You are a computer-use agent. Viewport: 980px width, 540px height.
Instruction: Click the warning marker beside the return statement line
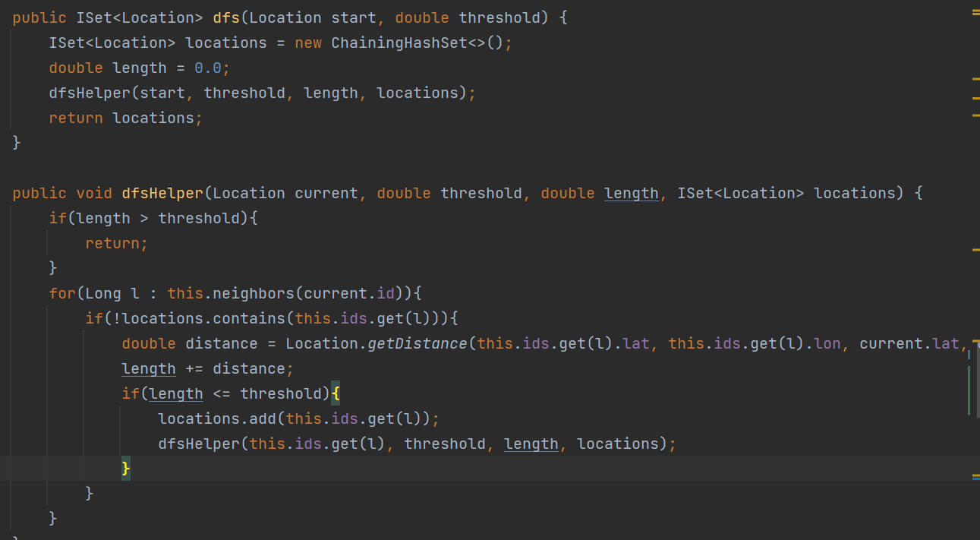tap(975, 115)
